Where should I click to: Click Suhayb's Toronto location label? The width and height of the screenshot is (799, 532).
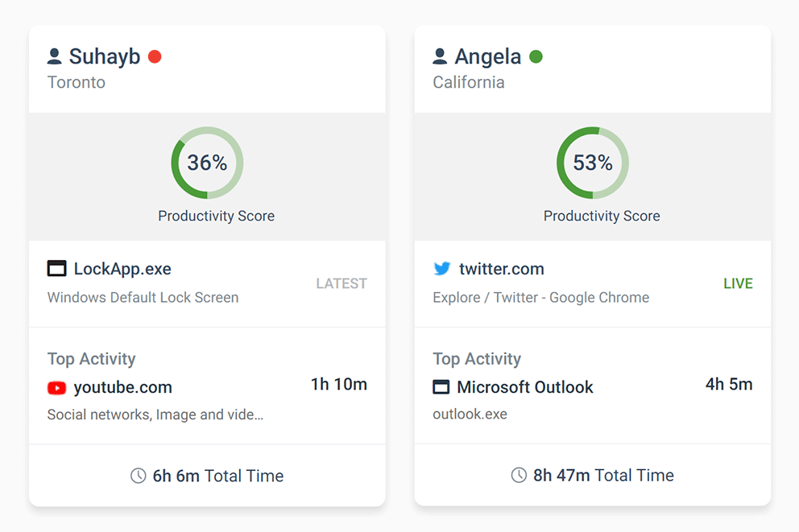coord(77,82)
